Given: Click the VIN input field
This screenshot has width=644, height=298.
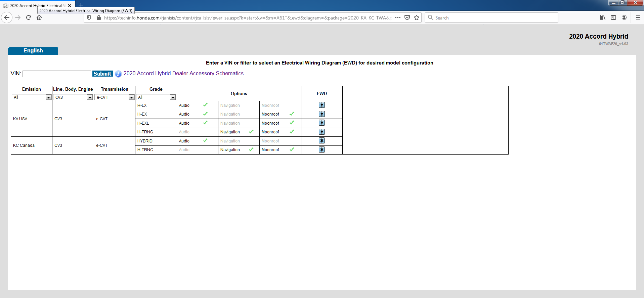Looking at the screenshot, I should pyautogui.click(x=57, y=74).
